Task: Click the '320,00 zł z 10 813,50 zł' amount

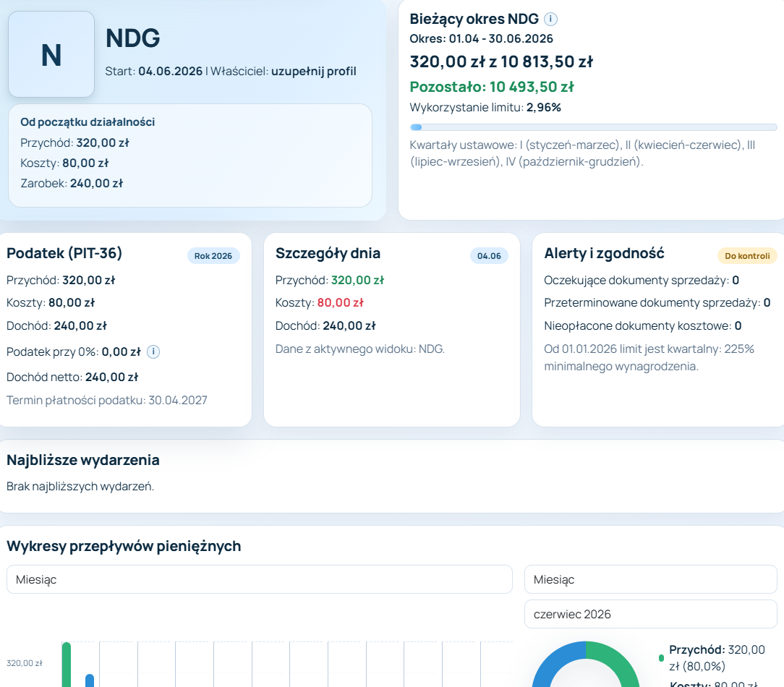Action: tap(501, 61)
